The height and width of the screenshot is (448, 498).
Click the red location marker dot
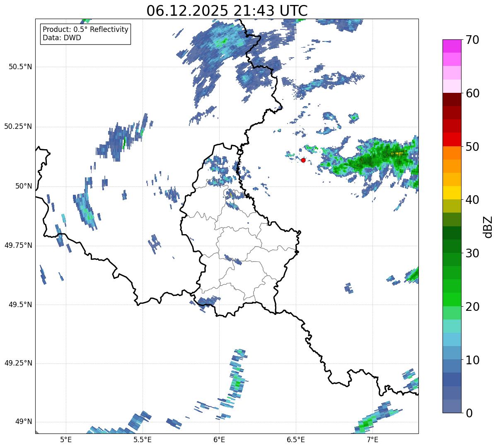(x=303, y=160)
